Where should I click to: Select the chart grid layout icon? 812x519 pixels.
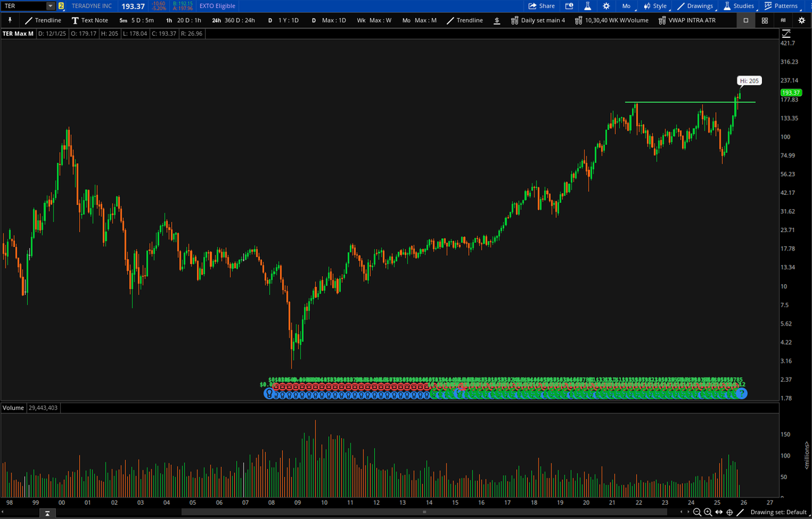pyautogui.click(x=765, y=20)
